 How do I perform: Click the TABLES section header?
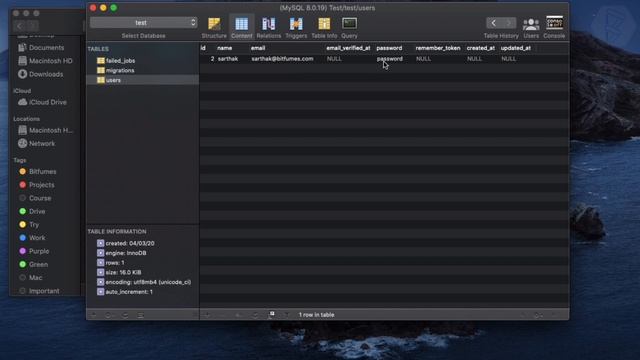[x=98, y=49]
